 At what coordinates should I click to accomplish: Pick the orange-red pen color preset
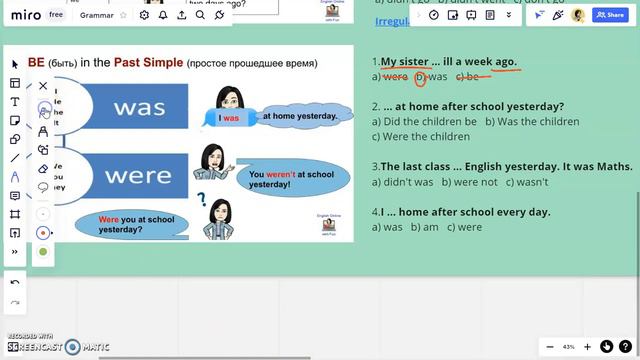[43, 233]
